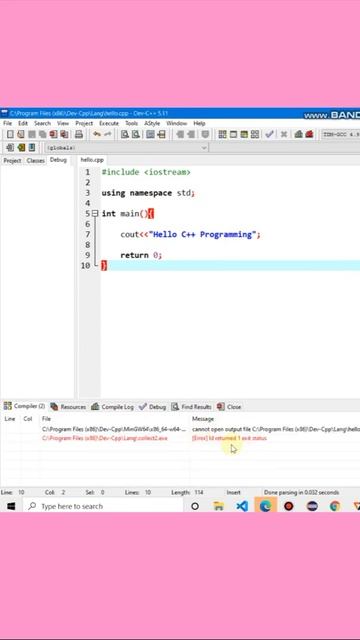Open the (globals) class dropdown
The width and height of the screenshot is (360, 640).
(x=127, y=148)
